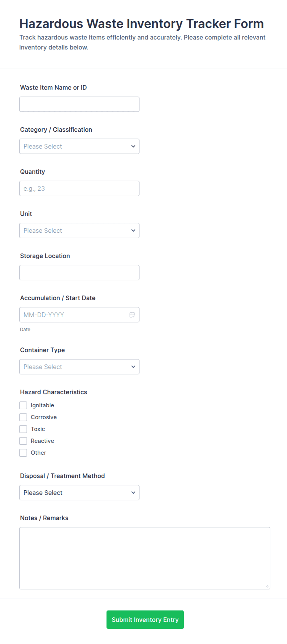Check the Ignitable checkbox

pos(23,405)
